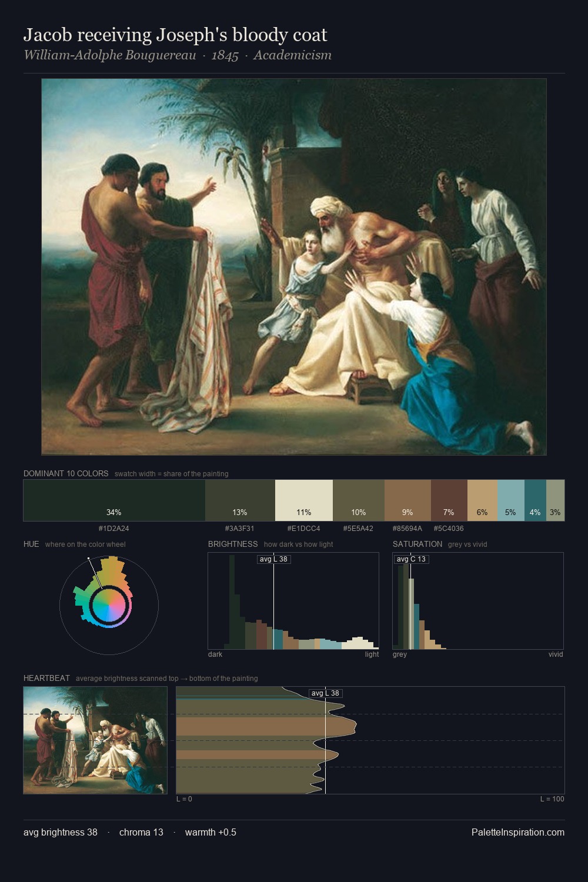Click the avg L 38 brightness histogram label
The height and width of the screenshot is (882, 588).
click(x=274, y=559)
